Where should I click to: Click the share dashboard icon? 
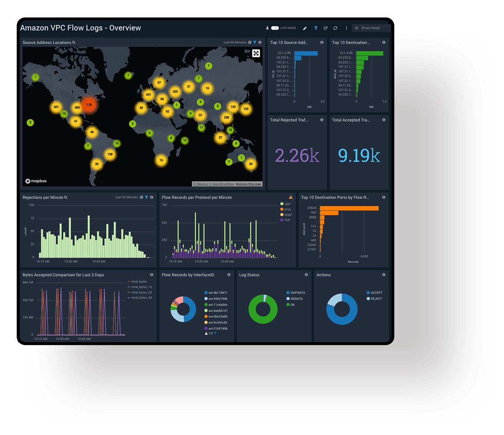coord(326,28)
